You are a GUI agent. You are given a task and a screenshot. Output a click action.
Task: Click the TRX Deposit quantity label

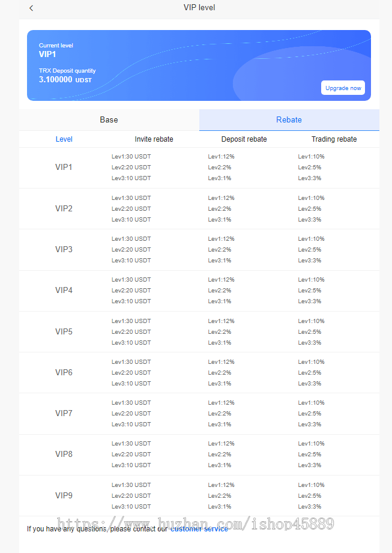67,71
